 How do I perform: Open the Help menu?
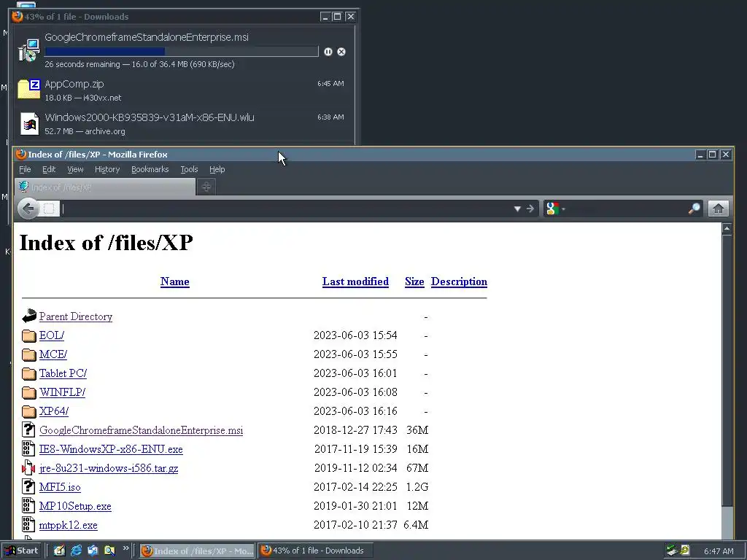[217, 169]
